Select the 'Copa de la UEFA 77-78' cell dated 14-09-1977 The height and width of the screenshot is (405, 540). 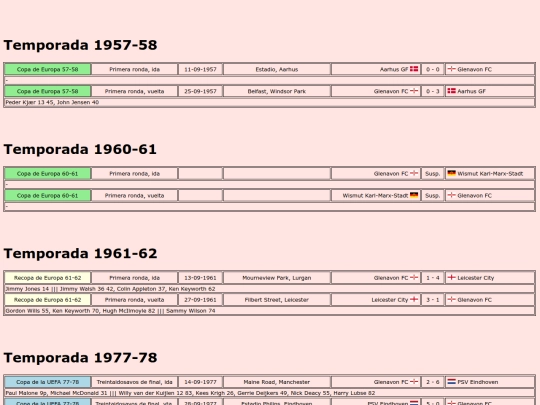48,382
